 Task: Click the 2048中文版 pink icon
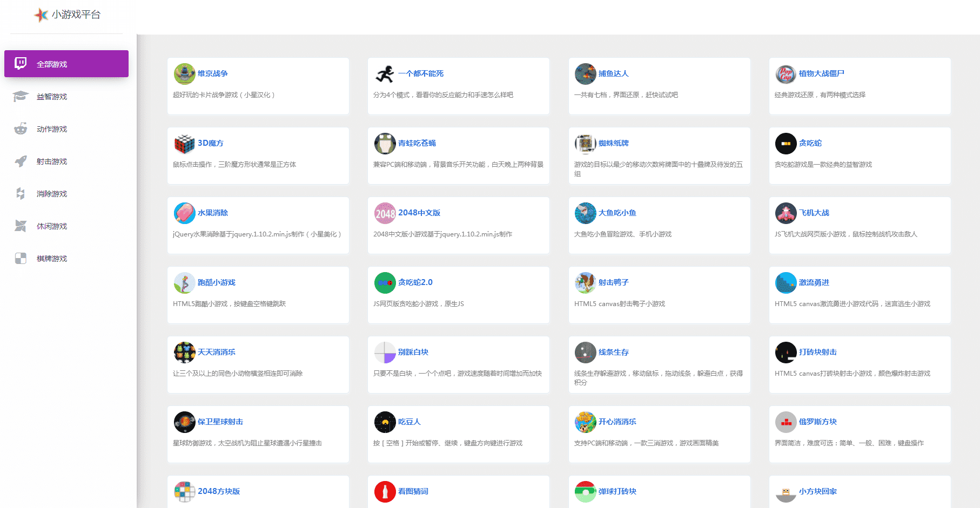385,213
